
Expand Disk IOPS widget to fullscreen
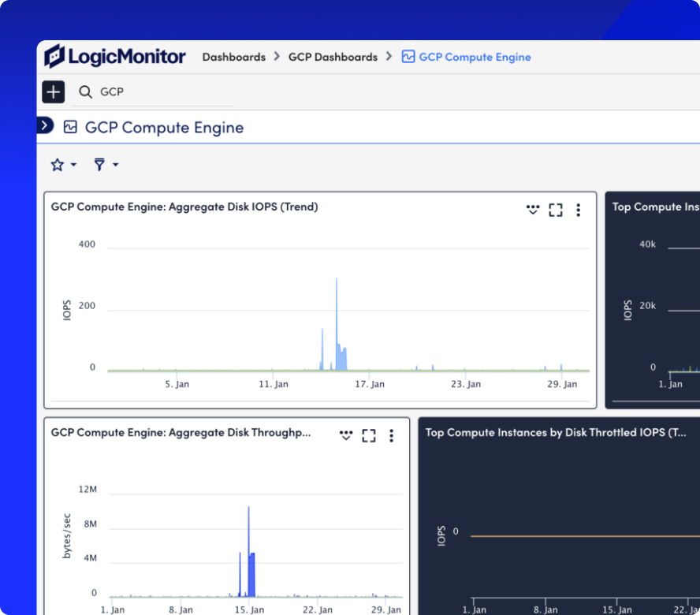click(556, 210)
